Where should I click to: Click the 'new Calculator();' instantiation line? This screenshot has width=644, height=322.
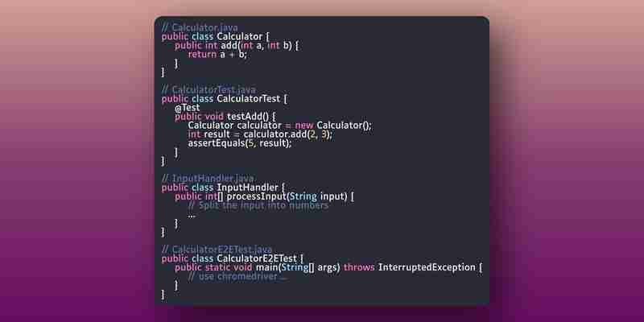279,126
